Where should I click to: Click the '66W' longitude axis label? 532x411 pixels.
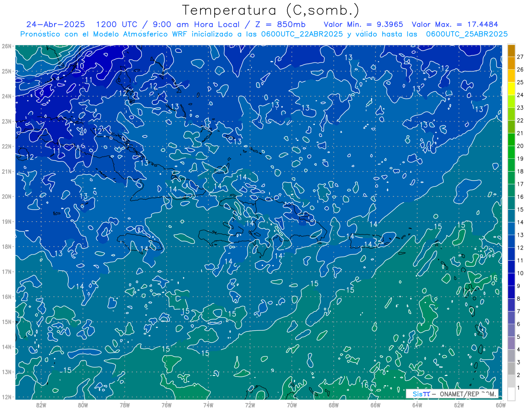tap(375, 405)
